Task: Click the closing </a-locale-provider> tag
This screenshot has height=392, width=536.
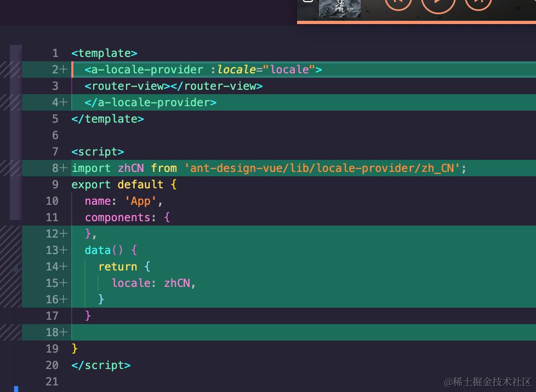Action: click(150, 102)
